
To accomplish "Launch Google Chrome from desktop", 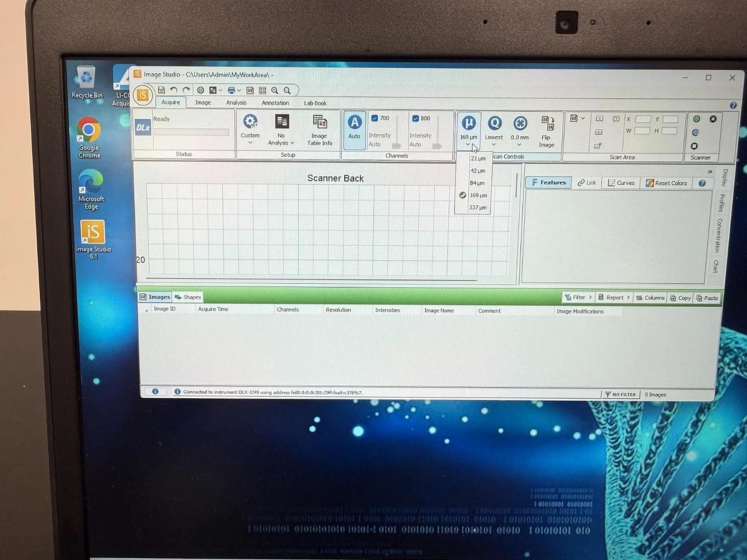I will 88,138.
